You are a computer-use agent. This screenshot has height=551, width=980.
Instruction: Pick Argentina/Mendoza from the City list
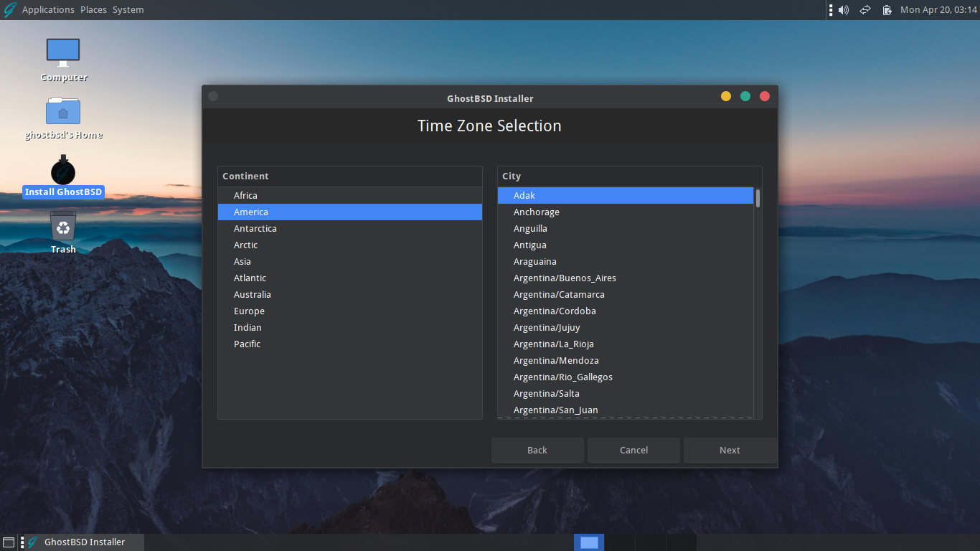626,361
